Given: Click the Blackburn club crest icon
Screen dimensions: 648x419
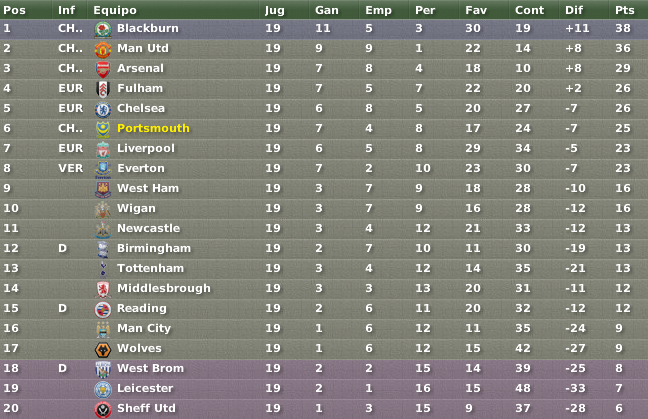Looking at the screenshot, I should point(102,29).
